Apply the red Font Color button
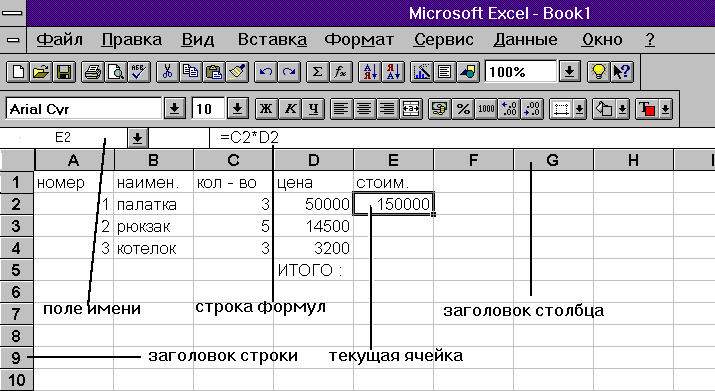This screenshot has width=715, height=391. point(647,109)
